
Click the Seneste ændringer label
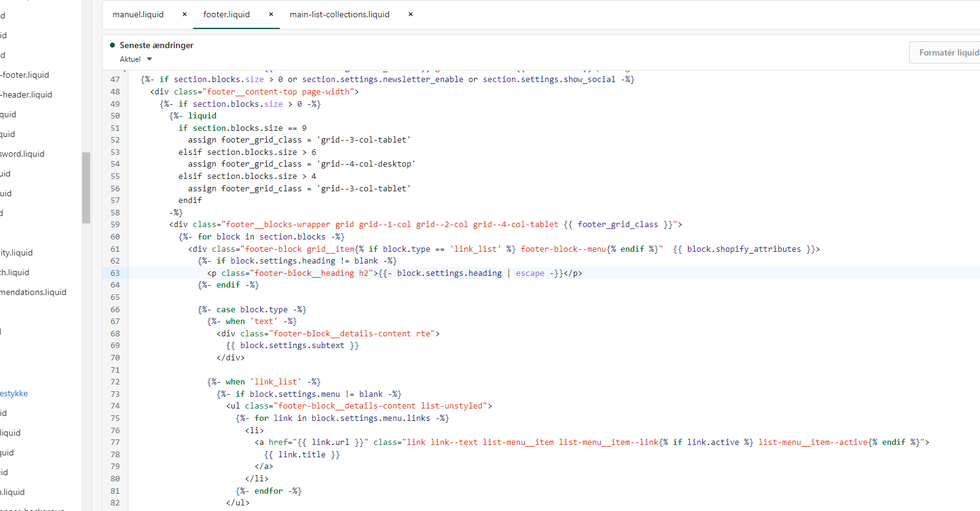pos(156,45)
